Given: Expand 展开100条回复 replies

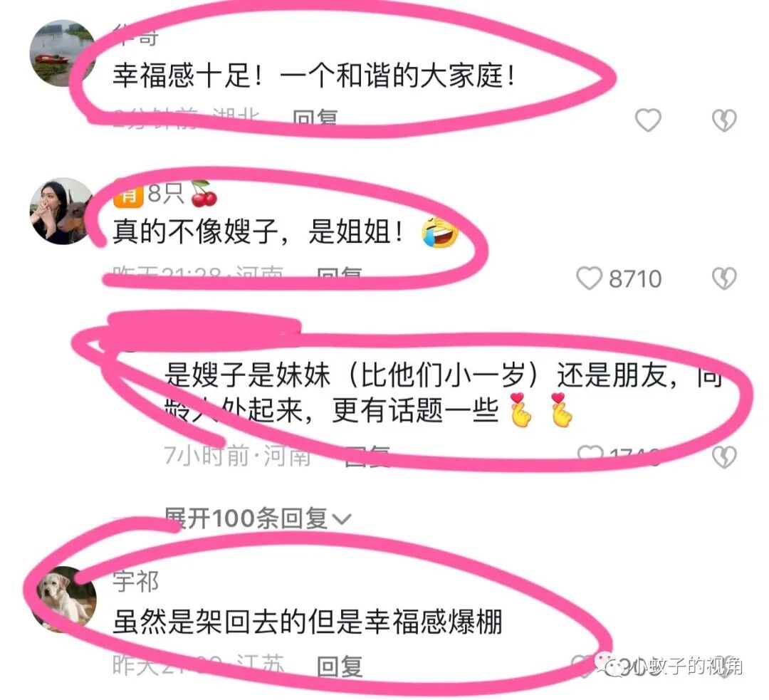Looking at the screenshot, I should pos(258,518).
